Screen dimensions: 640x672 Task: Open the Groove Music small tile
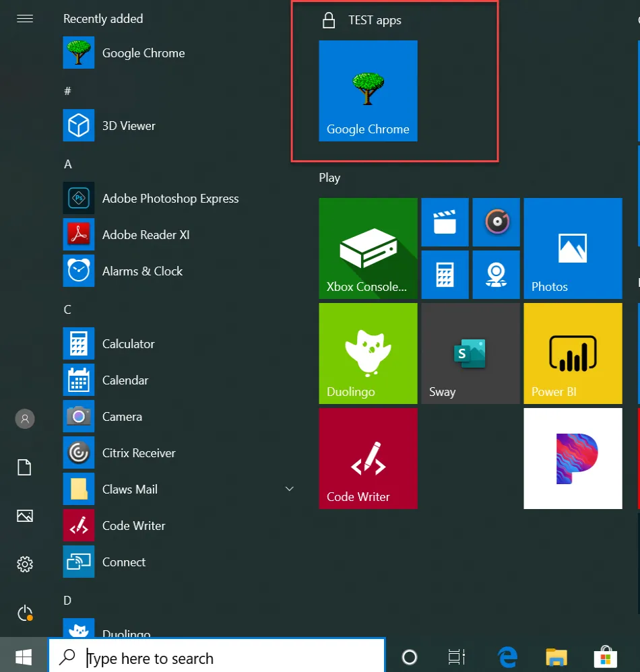point(497,222)
